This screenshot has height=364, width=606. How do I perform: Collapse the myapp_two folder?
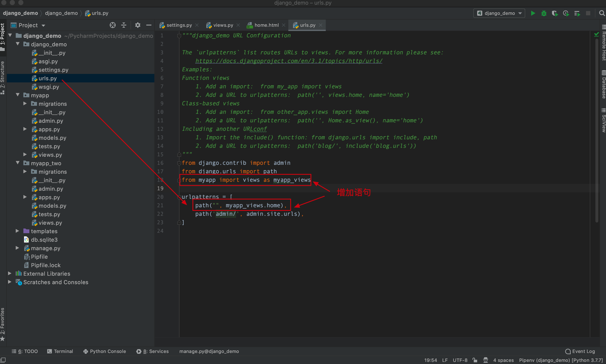tap(18, 163)
